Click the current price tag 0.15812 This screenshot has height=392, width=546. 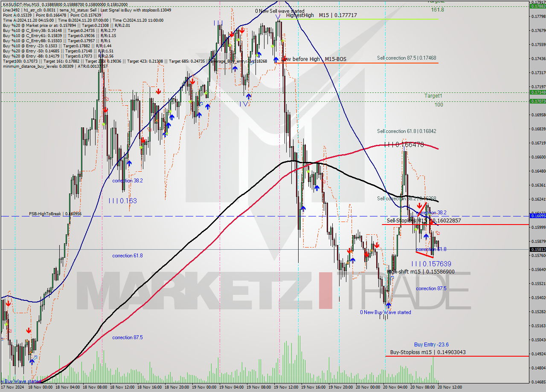point(537,249)
